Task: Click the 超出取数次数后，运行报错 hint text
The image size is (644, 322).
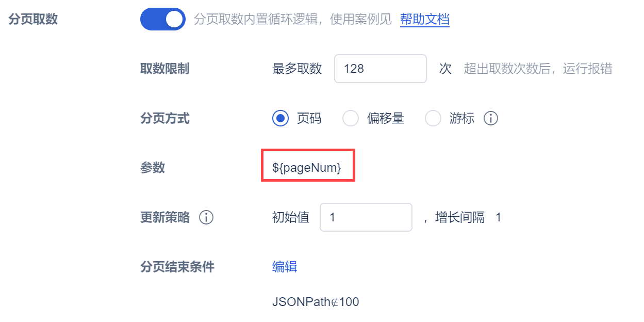Action: 538,69
